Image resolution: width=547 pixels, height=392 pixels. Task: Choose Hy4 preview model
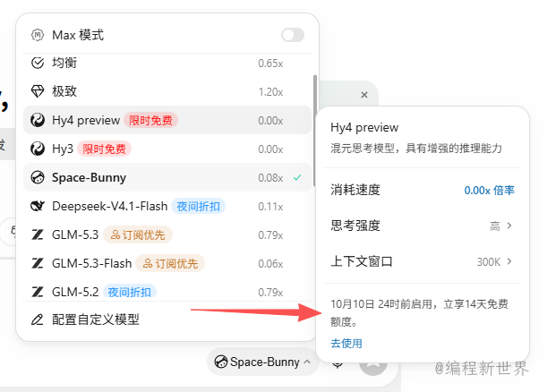167,120
